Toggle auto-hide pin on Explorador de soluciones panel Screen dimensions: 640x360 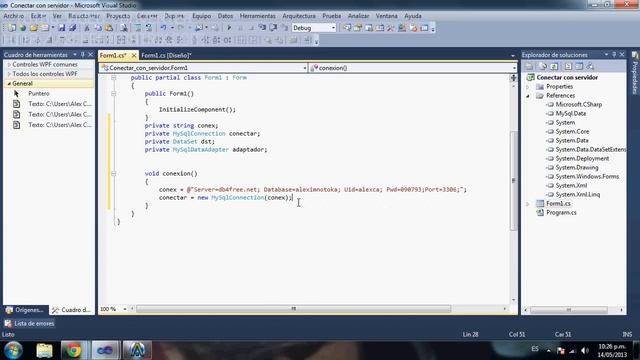click(x=614, y=54)
